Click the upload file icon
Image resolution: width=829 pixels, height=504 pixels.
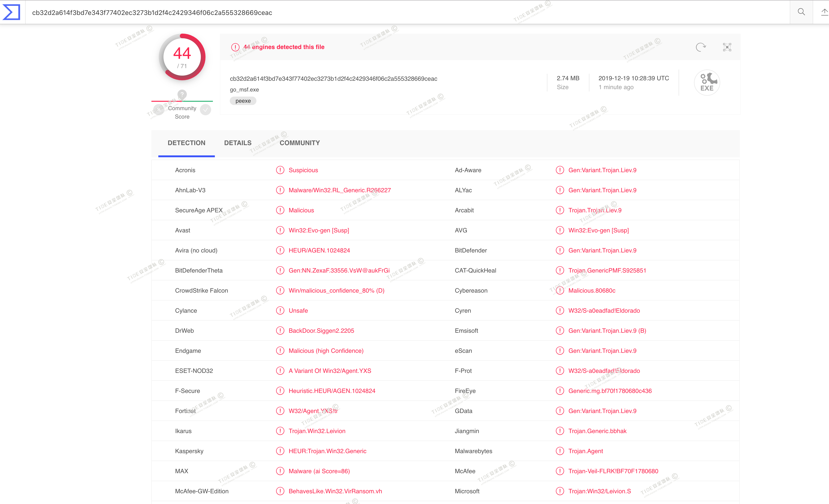pyautogui.click(x=824, y=12)
